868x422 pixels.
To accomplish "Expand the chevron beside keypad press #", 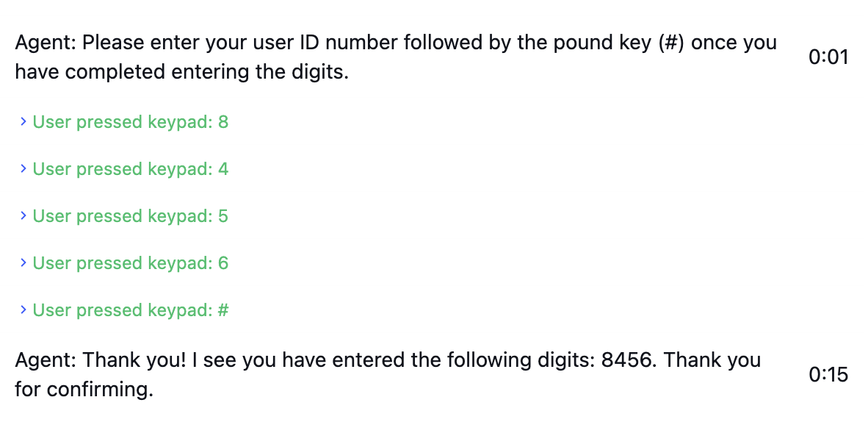I will point(23,310).
